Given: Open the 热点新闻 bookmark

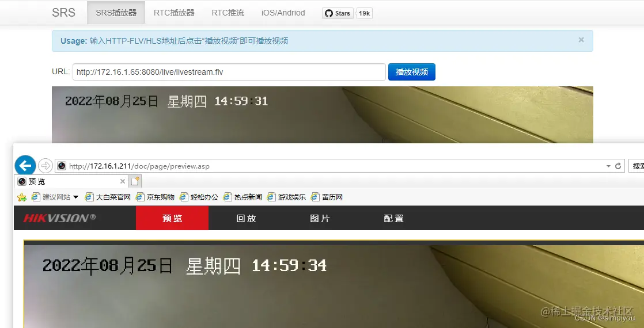Looking at the screenshot, I should coord(243,197).
